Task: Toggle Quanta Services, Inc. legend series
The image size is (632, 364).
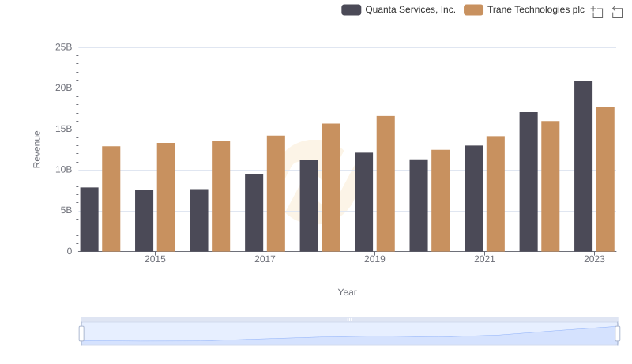Action: 398,9
